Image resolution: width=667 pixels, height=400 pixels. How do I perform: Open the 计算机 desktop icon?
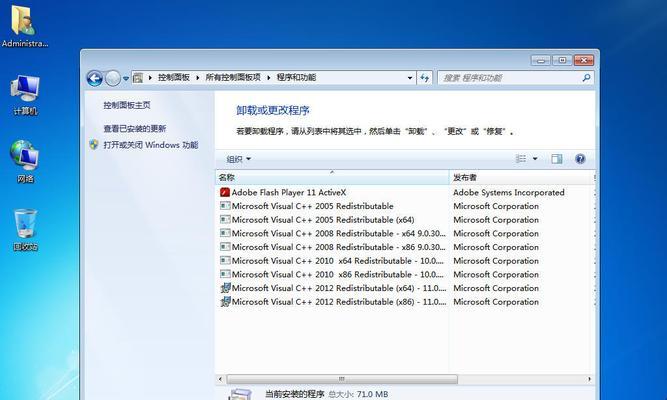(25, 95)
